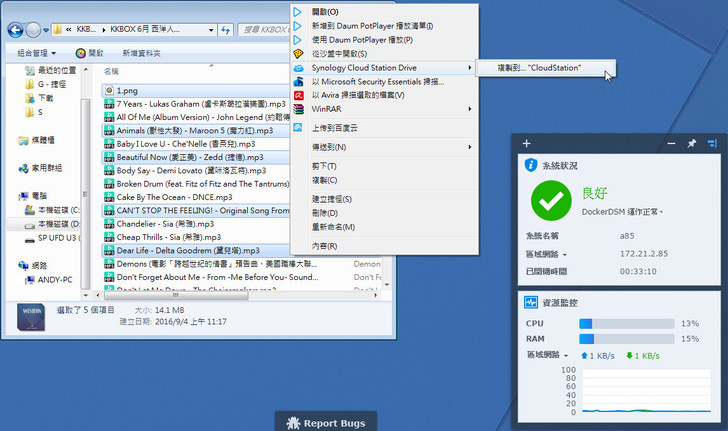Image resolution: width=728 pixels, height=431 pixels.
Task: Open 本機磁碟 (C:) drive
Action: point(52,210)
